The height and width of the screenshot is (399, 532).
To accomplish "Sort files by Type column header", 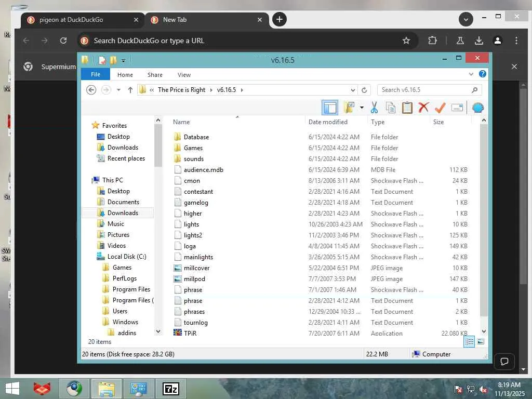I will [x=378, y=122].
